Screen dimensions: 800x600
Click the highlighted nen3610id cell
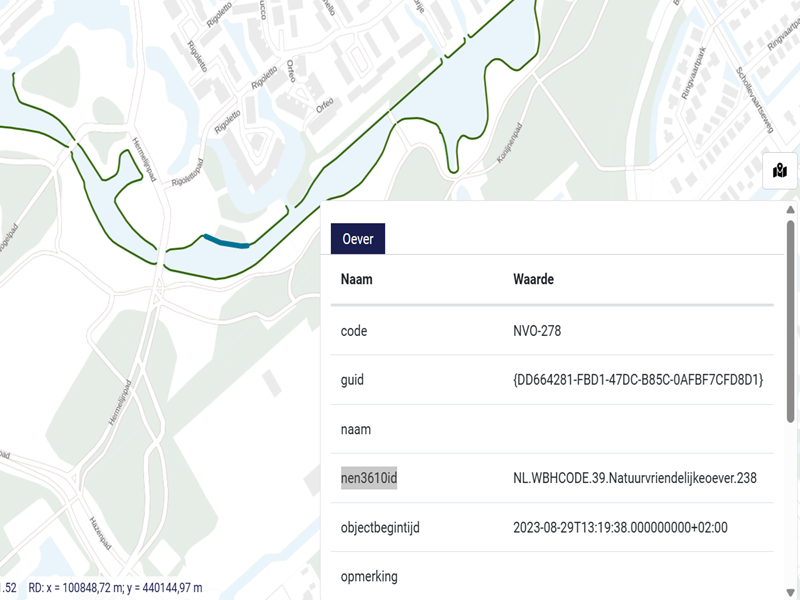coord(369,478)
